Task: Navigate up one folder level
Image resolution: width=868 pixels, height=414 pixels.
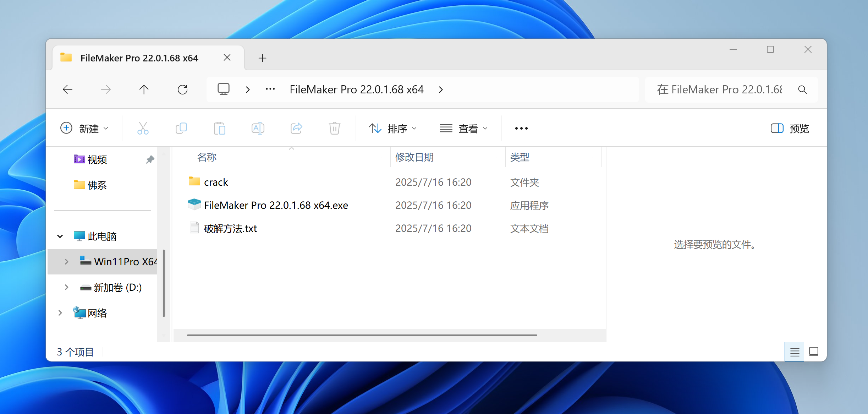Action: coord(144,89)
